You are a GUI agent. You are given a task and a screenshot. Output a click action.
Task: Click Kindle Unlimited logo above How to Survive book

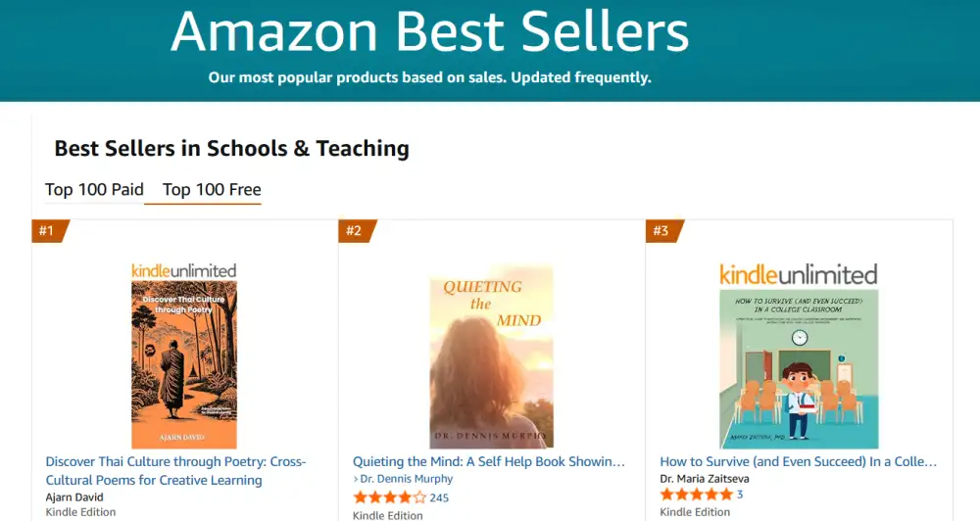pyautogui.click(x=798, y=274)
